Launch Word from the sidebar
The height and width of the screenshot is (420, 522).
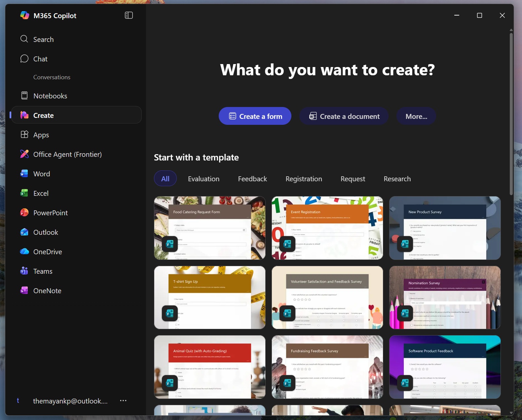click(42, 174)
